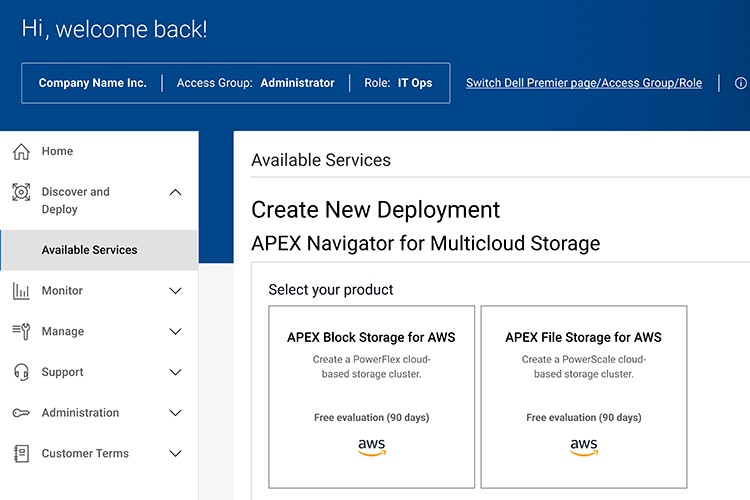Expand the Monitor section chevron

point(176,291)
